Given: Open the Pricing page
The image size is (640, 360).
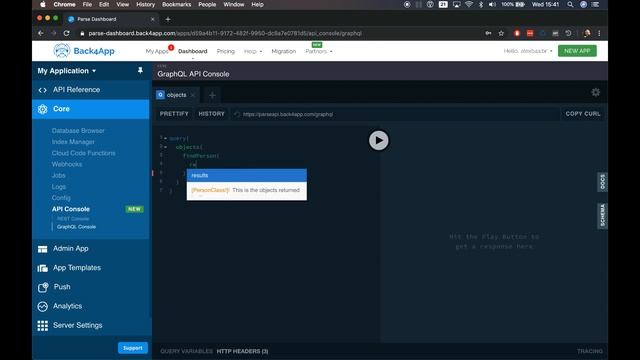Looking at the screenshot, I should pyautogui.click(x=226, y=51).
